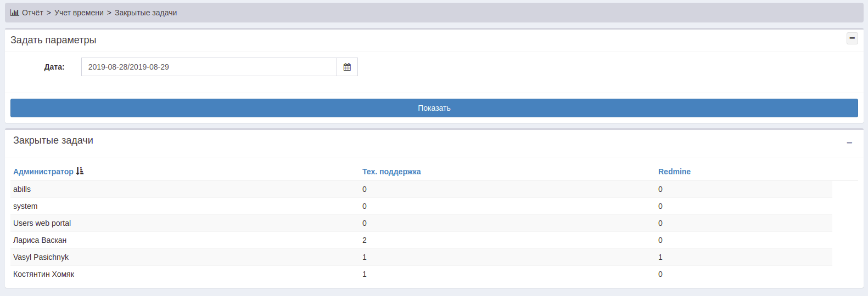This screenshot has height=296, width=868.
Task: Open the calendar date picker icon
Action: tap(347, 67)
